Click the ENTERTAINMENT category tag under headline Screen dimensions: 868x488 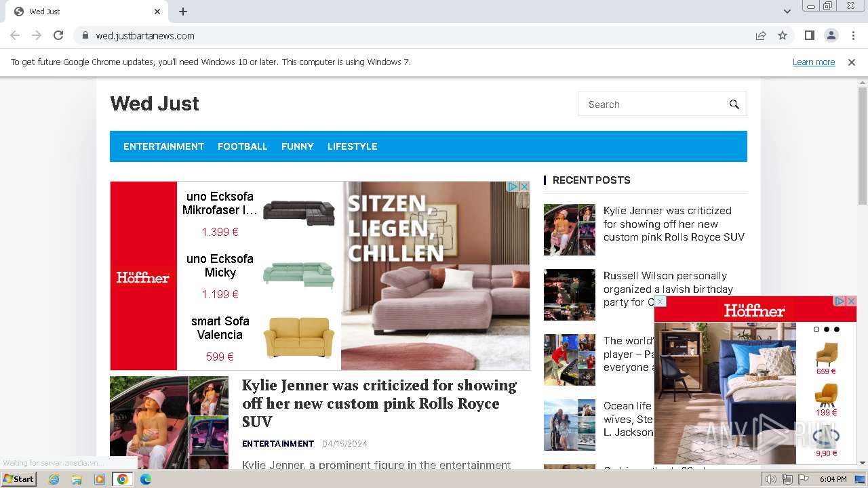click(x=278, y=444)
